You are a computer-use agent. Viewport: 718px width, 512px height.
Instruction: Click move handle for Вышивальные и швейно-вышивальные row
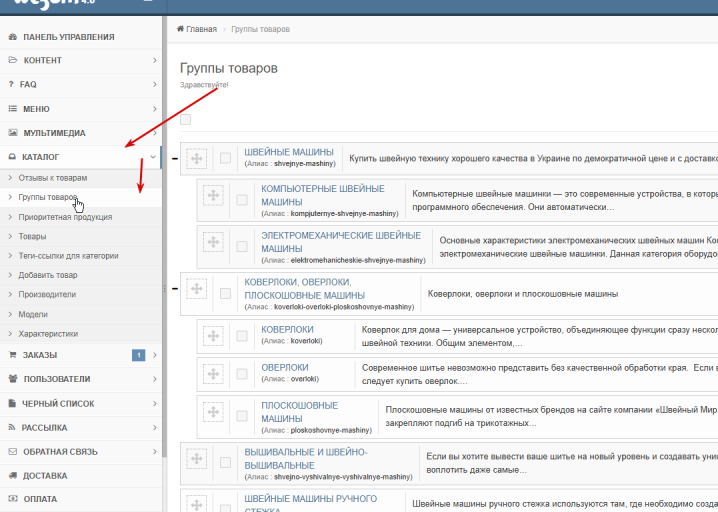click(x=196, y=458)
